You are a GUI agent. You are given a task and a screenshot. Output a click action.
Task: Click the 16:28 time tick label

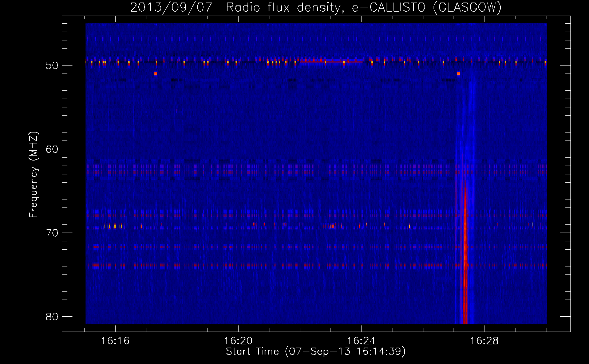click(485, 341)
